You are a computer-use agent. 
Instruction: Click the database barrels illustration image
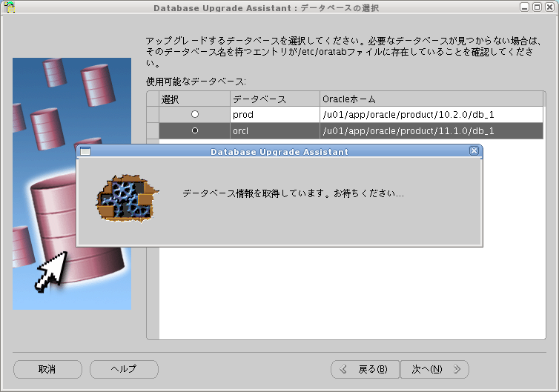(72, 184)
